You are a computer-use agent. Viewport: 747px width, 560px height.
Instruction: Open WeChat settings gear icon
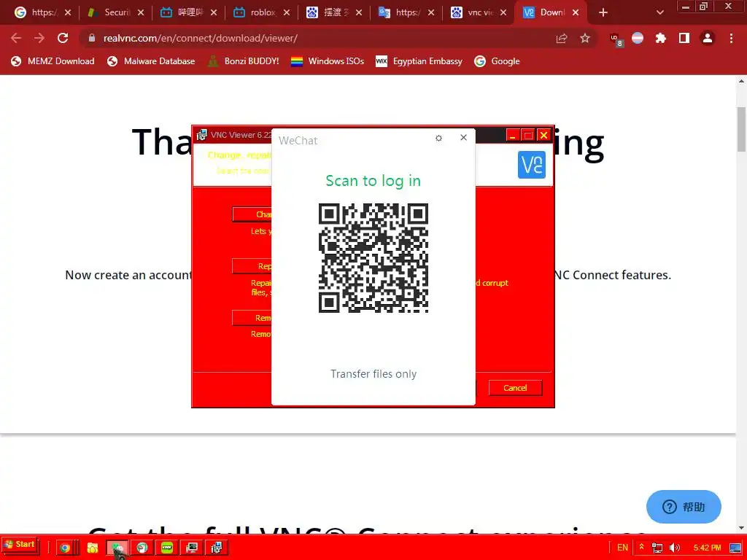click(x=438, y=138)
